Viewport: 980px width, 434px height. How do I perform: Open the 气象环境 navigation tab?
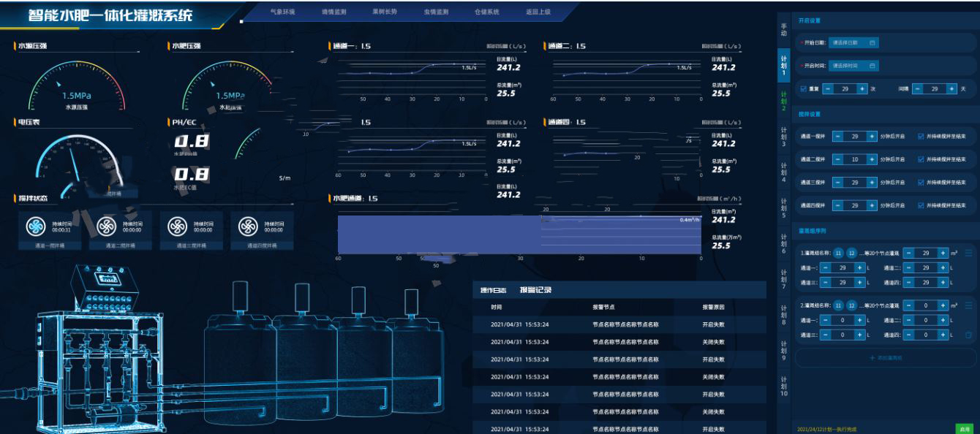pyautogui.click(x=282, y=12)
